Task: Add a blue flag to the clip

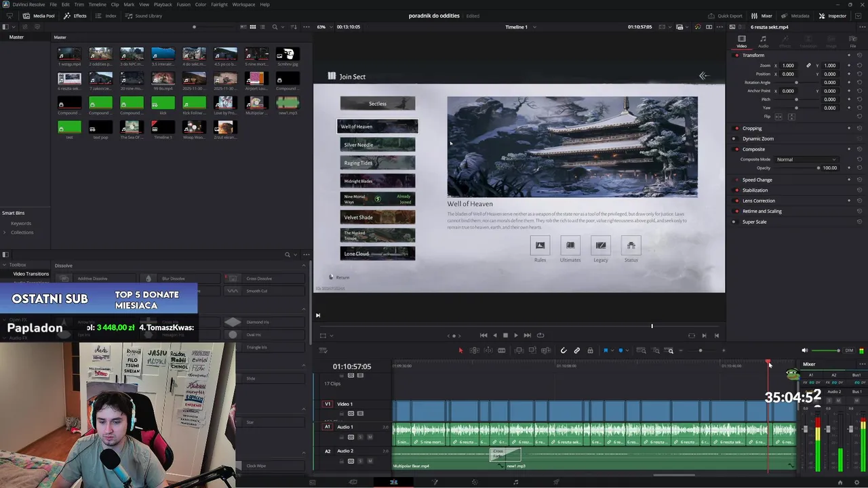Action: click(x=606, y=350)
